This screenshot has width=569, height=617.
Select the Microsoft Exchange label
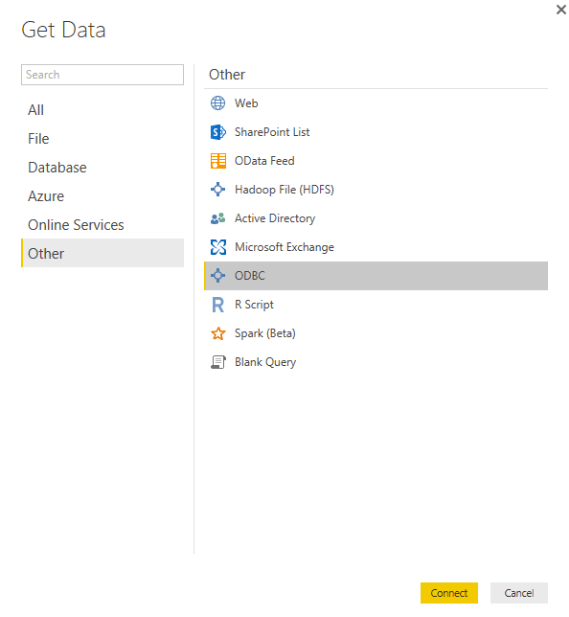click(x=284, y=247)
